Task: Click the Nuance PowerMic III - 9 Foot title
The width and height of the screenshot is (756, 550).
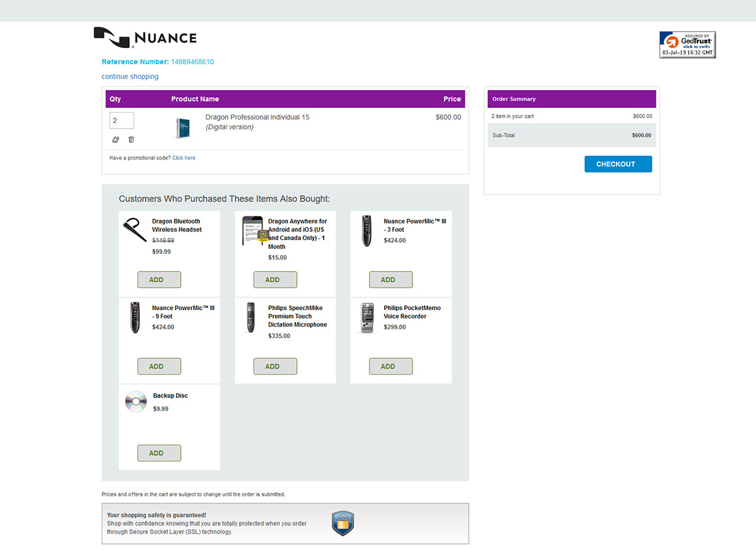Action: 184,312
